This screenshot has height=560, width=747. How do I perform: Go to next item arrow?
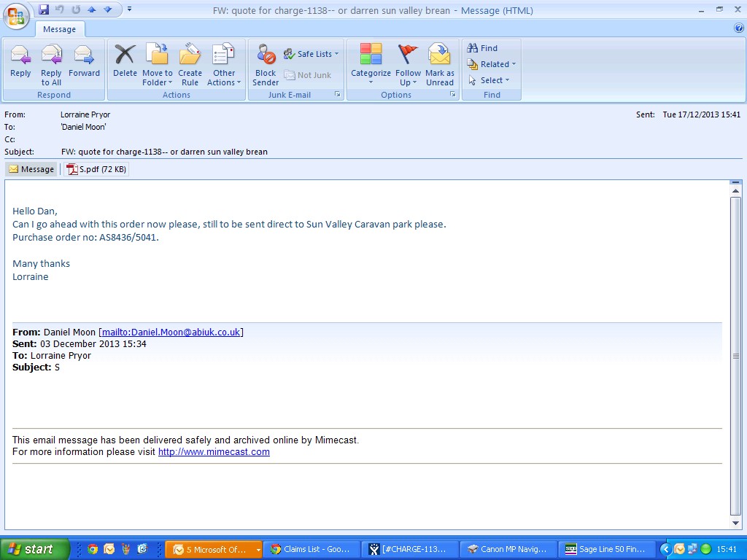coord(108,9)
